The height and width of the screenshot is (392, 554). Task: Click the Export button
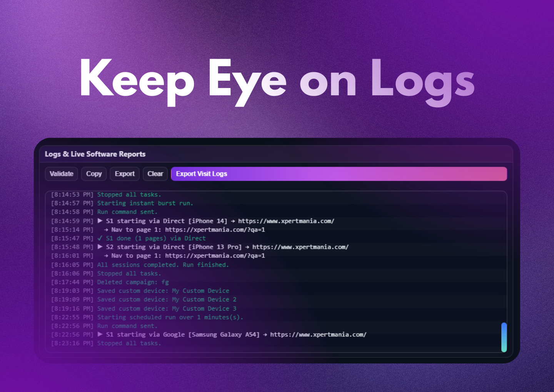(124, 174)
